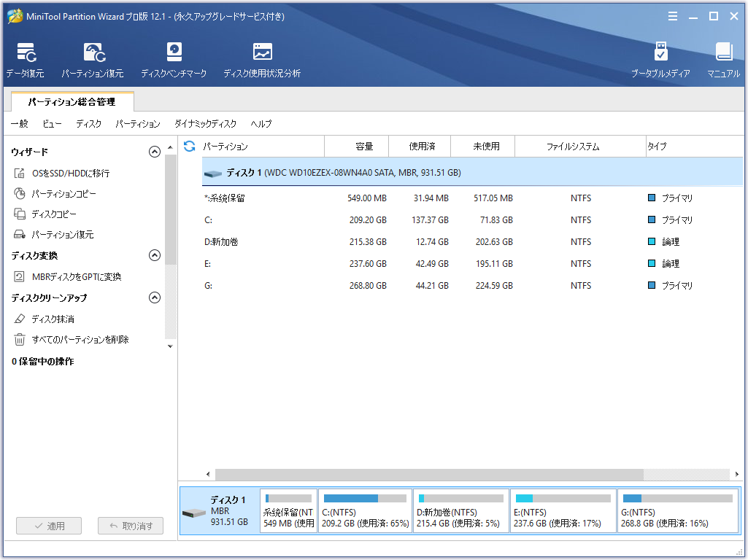Open the 一般 menu

point(20,123)
